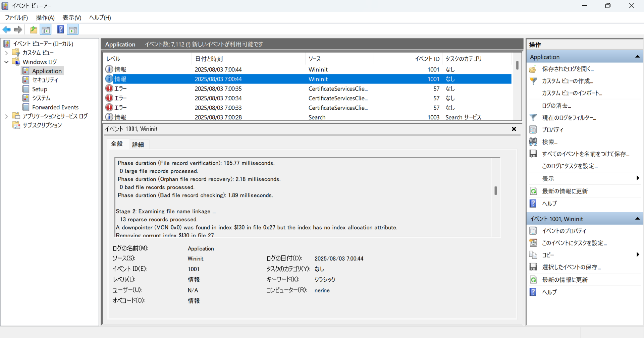Click the forward arrow toolbar icon
644x338 pixels.
click(x=18, y=30)
